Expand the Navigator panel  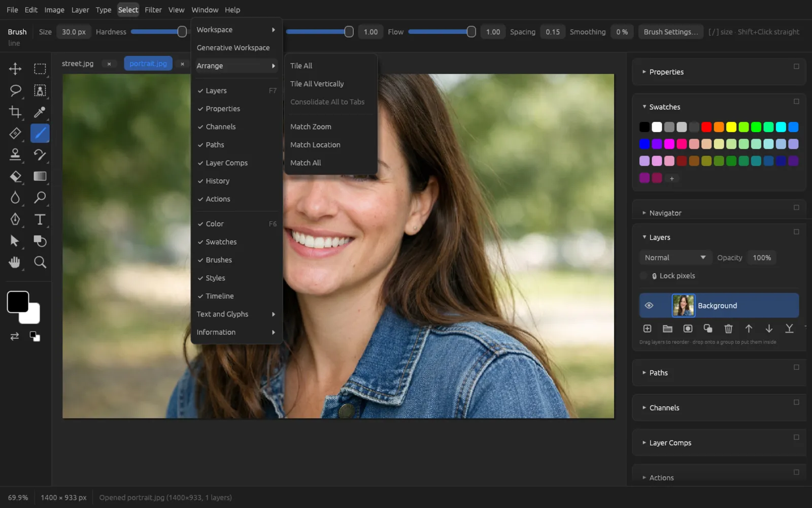pyautogui.click(x=665, y=213)
